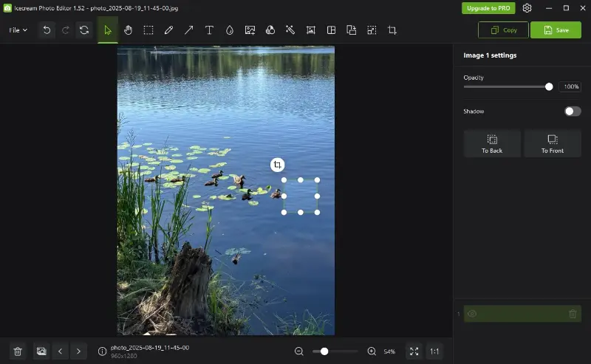
Task: Click the green Save button
Action: [556, 30]
